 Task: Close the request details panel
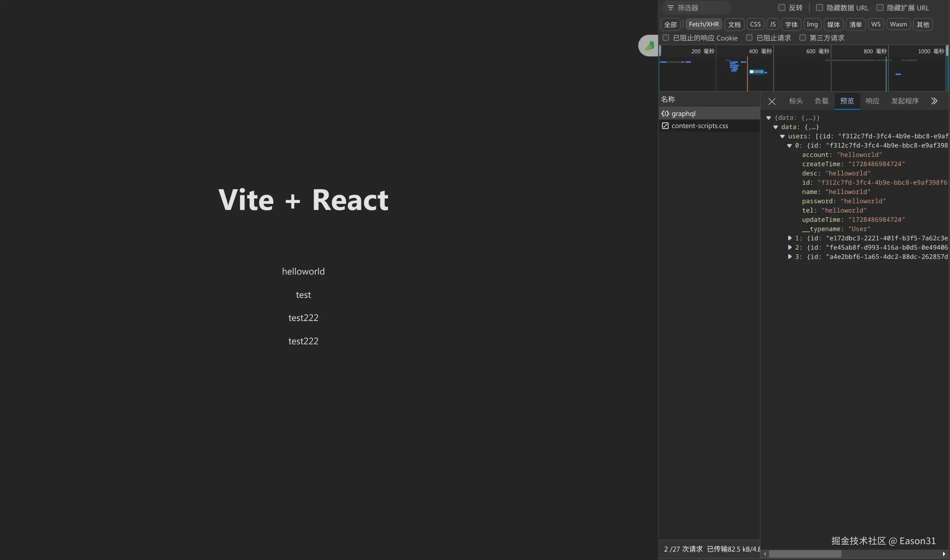pos(772,101)
